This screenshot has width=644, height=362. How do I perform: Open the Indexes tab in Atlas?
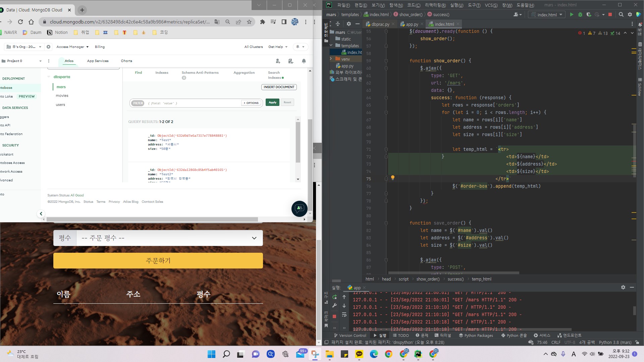162,73
